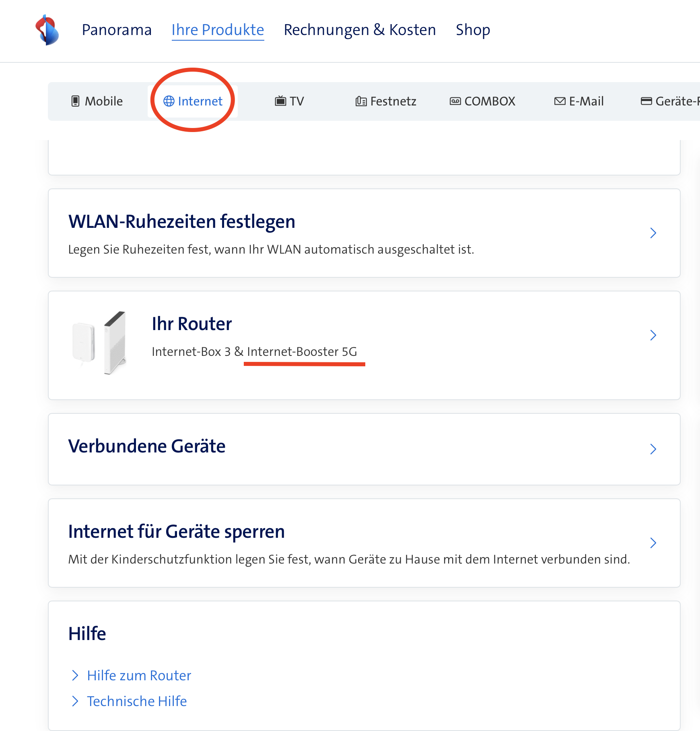The height and width of the screenshot is (731, 700).
Task: Go to the Panorama menu item
Action: [x=117, y=30]
